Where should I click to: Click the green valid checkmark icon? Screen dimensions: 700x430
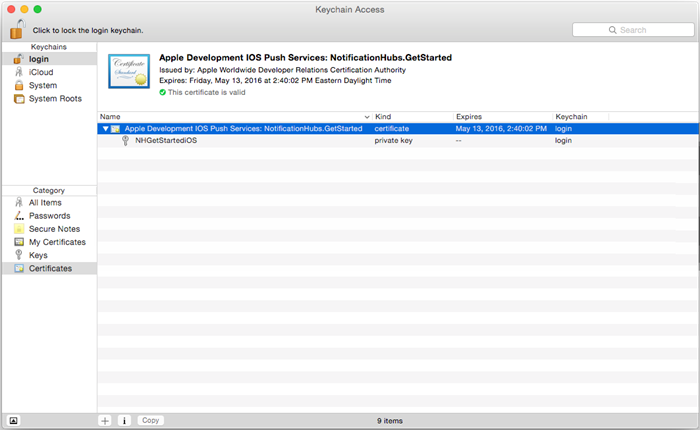coord(162,92)
